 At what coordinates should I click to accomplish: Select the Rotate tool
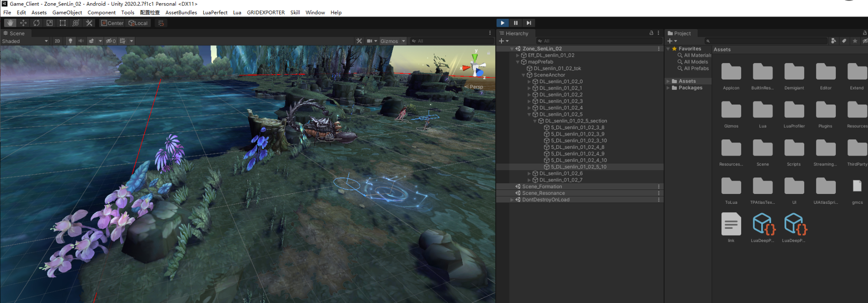click(x=37, y=23)
